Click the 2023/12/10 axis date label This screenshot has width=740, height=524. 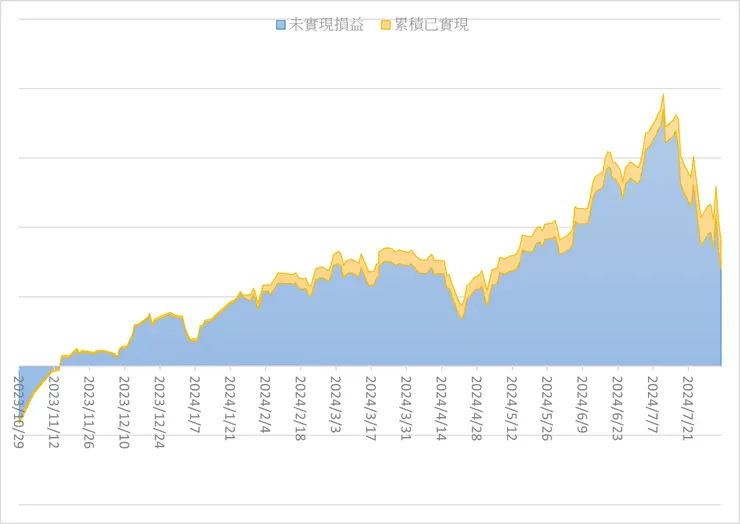(124, 412)
